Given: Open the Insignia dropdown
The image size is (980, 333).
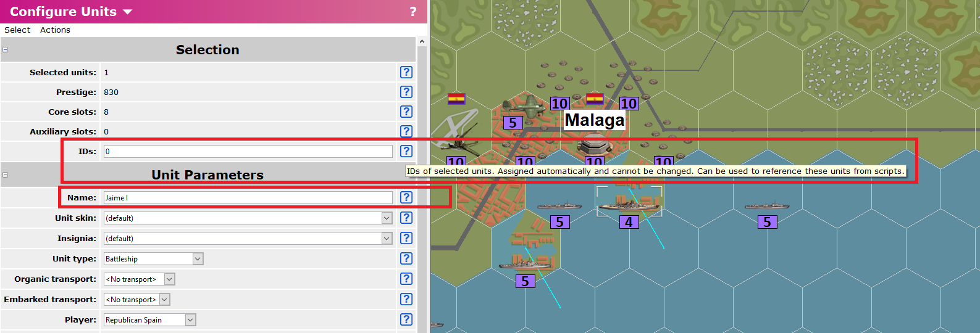Looking at the screenshot, I should (x=387, y=238).
